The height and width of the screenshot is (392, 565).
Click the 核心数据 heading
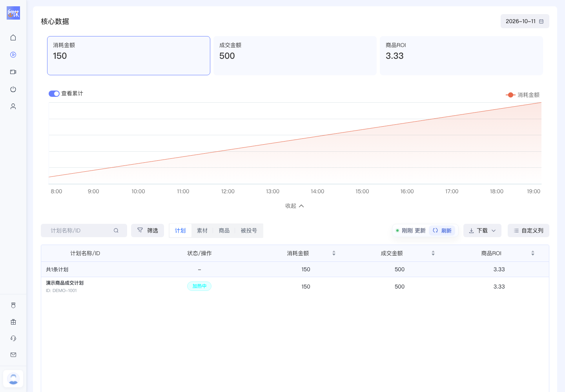(x=55, y=21)
